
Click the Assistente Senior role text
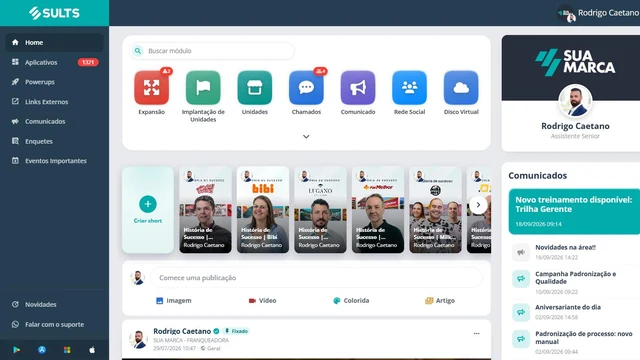[575, 136]
